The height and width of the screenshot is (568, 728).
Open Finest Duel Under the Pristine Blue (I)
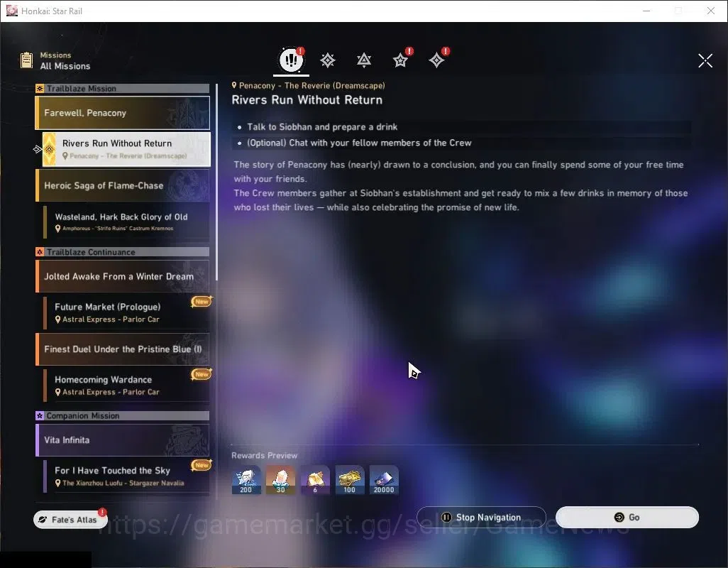pyautogui.click(x=123, y=349)
